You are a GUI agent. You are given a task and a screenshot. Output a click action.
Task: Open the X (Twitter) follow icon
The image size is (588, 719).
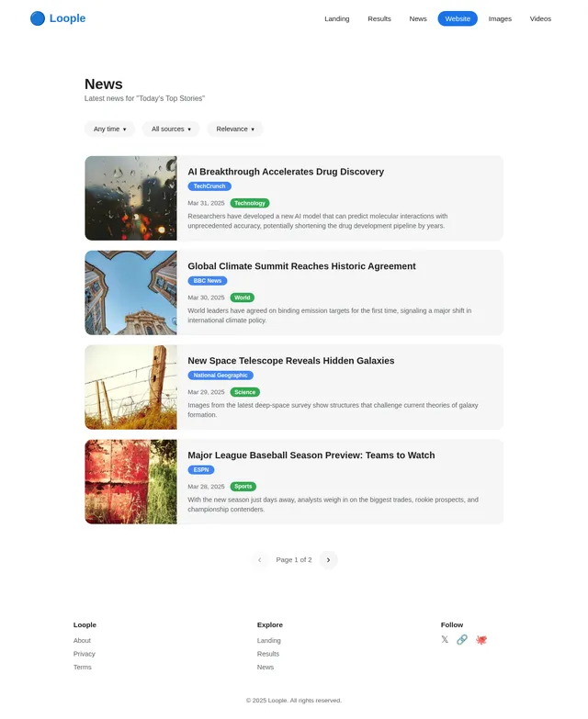click(445, 639)
